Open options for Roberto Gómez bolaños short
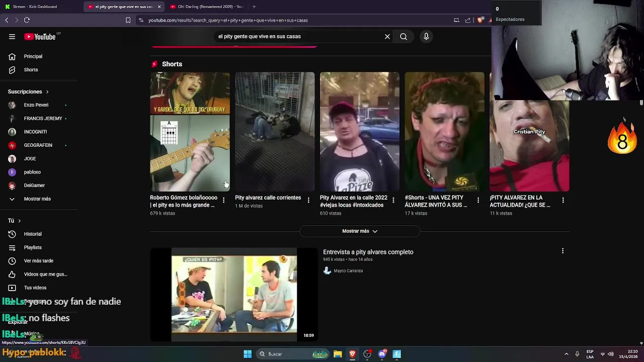Viewport: 644px width, 362px height. coord(223,200)
